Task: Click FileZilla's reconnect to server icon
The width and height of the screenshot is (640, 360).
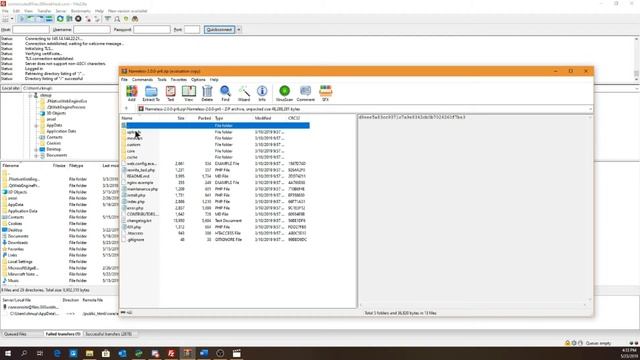Action: [97, 19]
